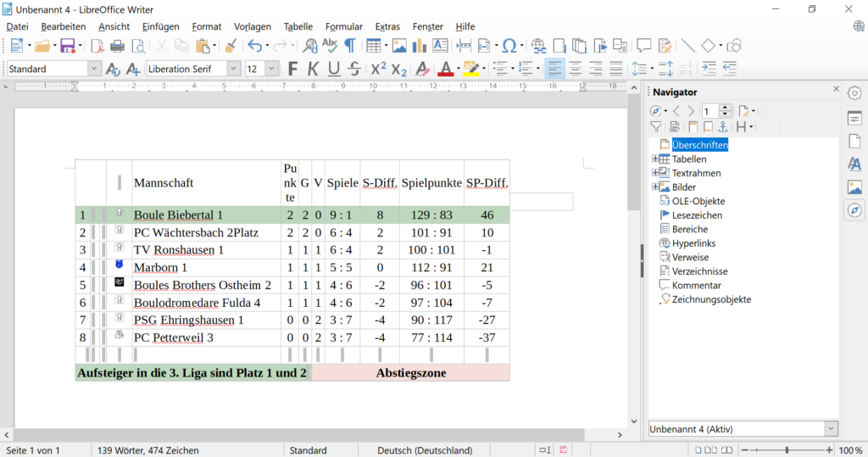This screenshot has width=868, height=457.
Task: Open sidebar Properties panel icon
Action: click(854, 118)
